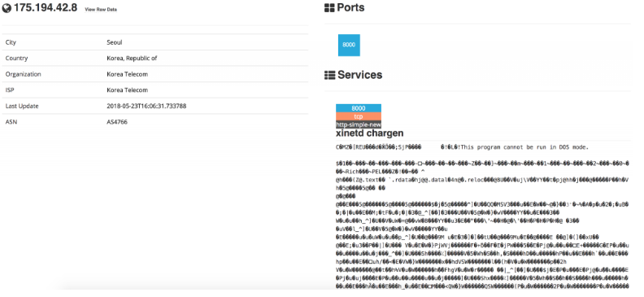Click the AS4766 ASN value
644x297 pixels.
(x=117, y=122)
